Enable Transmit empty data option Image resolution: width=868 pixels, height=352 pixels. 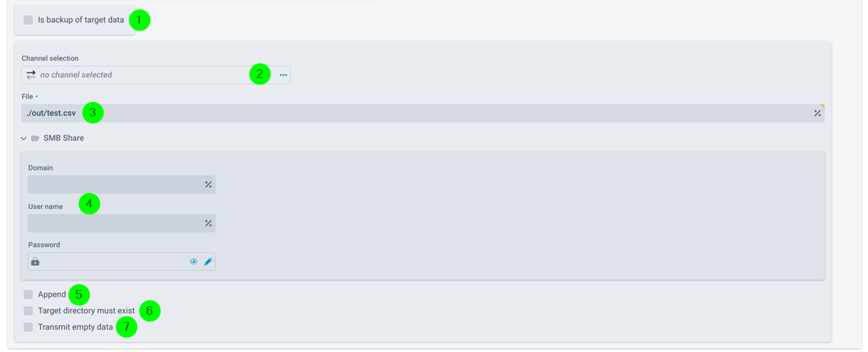(28, 328)
